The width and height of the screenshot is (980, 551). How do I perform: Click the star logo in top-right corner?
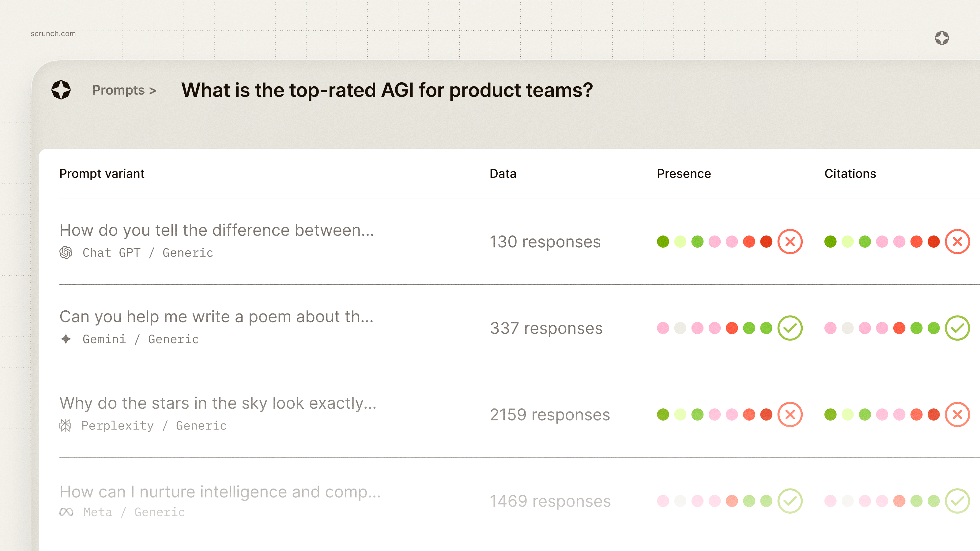[942, 38]
